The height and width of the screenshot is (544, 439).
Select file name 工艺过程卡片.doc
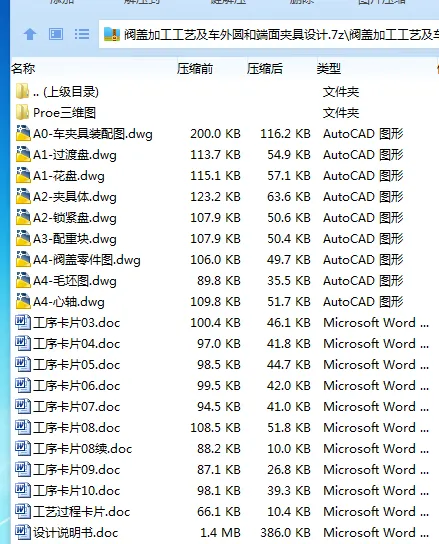click(82, 512)
